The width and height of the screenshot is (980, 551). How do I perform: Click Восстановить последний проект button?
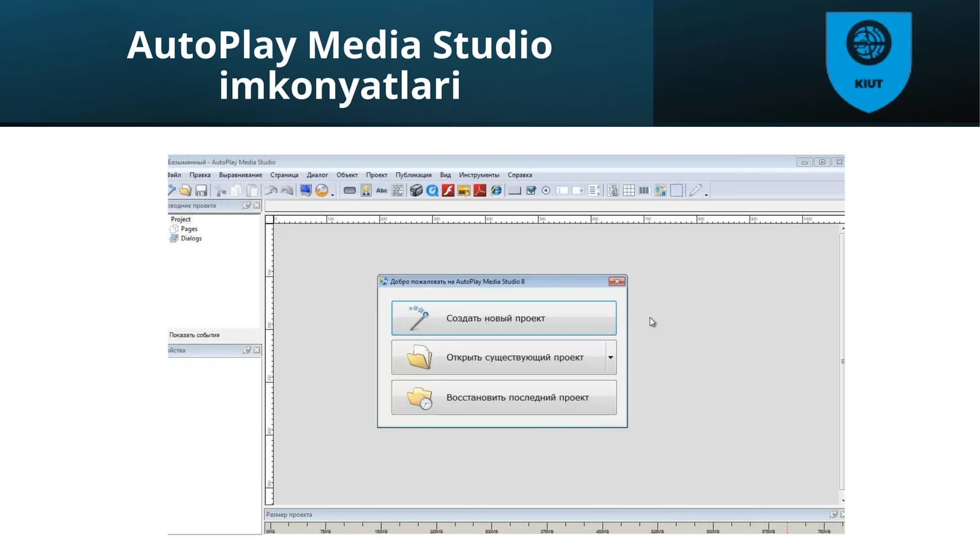click(x=504, y=397)
